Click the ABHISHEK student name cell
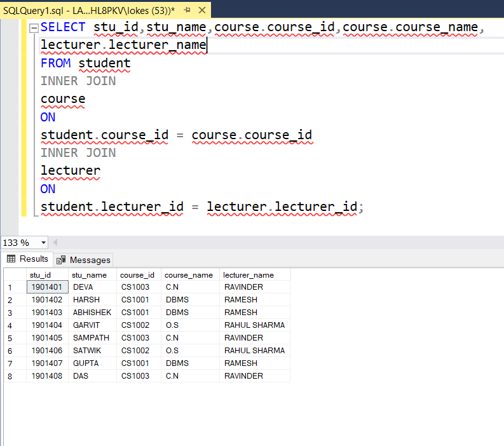 point(93,313)
